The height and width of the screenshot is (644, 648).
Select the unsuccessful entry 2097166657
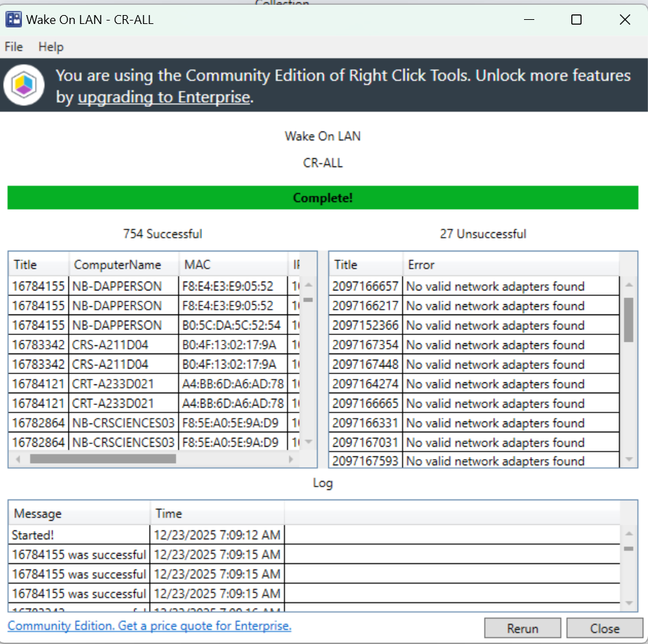364,286
